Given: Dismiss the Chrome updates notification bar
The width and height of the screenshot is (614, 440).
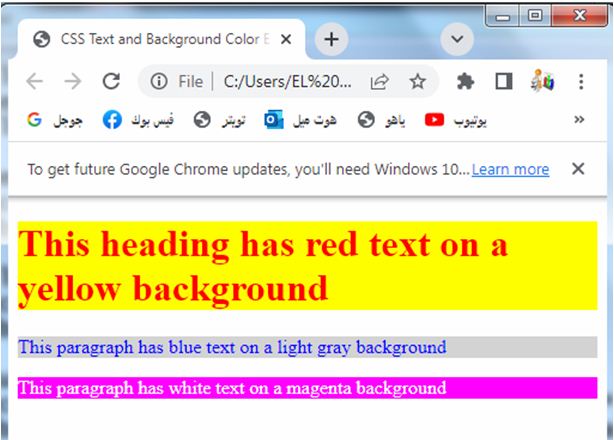Looking at the screenshot, I should (578, 169).
